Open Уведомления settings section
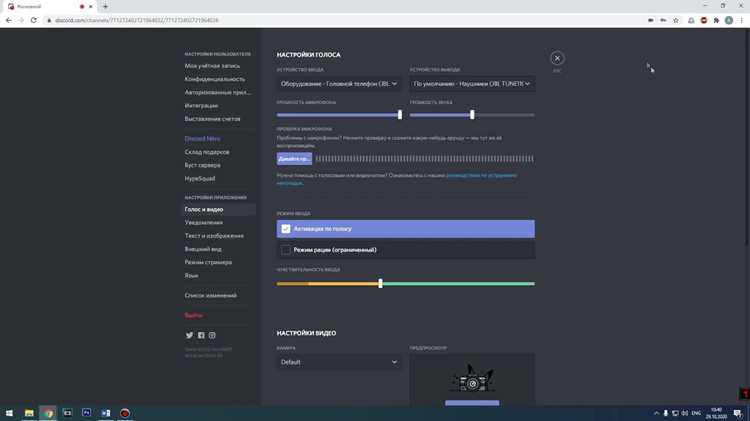The width and height of the screenshot is (750, 421). tap(204, 222)
